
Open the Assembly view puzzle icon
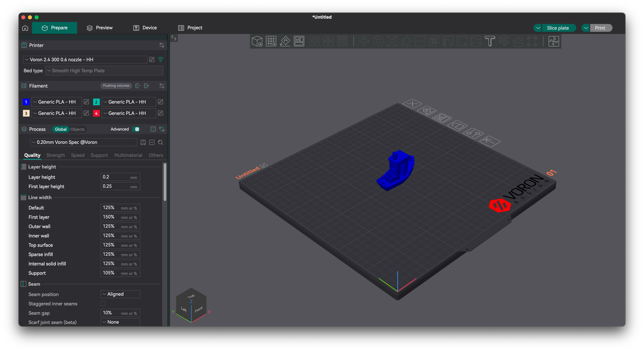(554, 41)
